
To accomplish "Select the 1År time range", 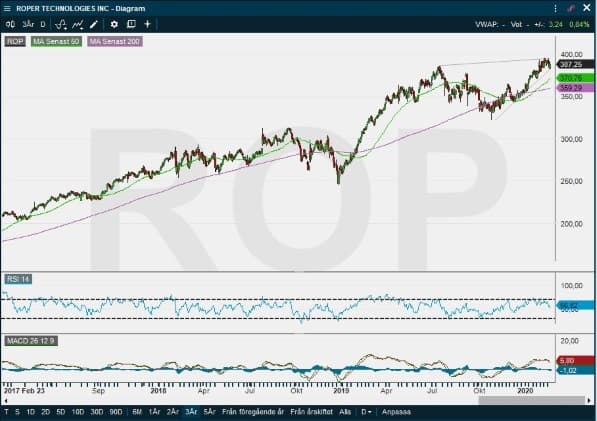I will point(154,412).
